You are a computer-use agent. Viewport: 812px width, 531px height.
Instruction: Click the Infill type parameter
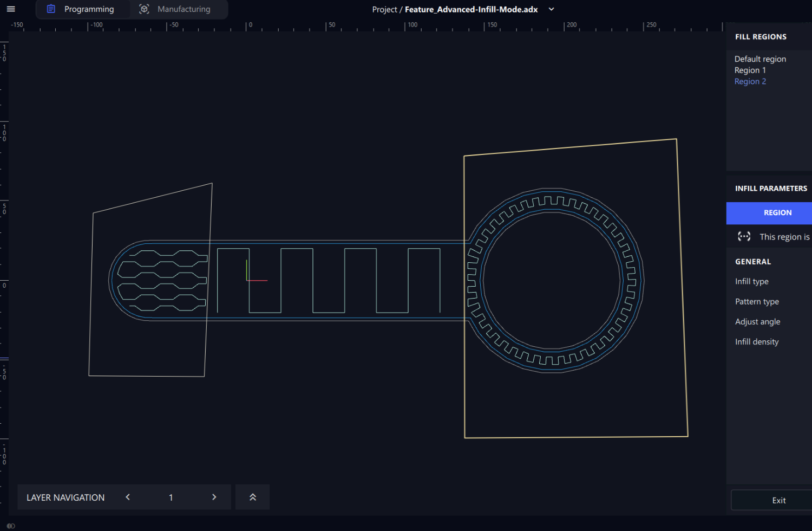[x=751, y=282]
